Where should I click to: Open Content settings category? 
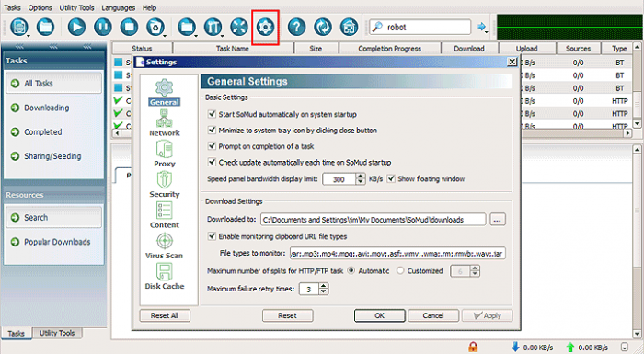pyautogui.click(x=165, y=215)
